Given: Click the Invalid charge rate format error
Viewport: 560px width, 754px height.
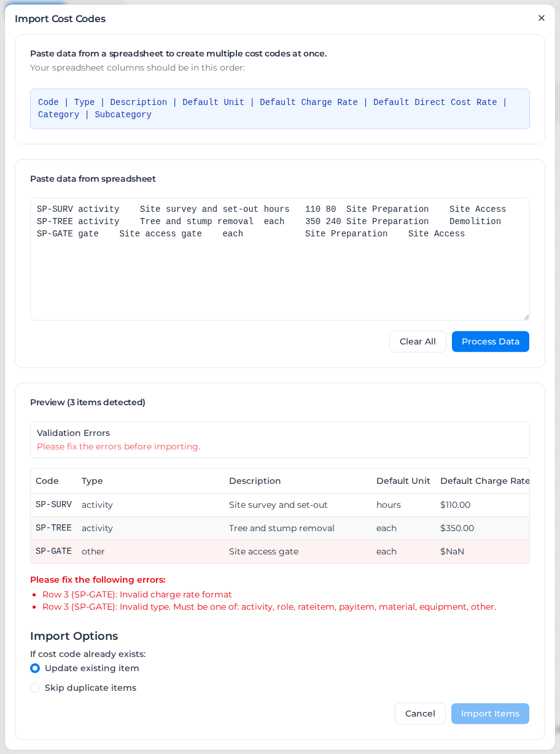Looking at the screenshot, I should (x=137, y=594).
